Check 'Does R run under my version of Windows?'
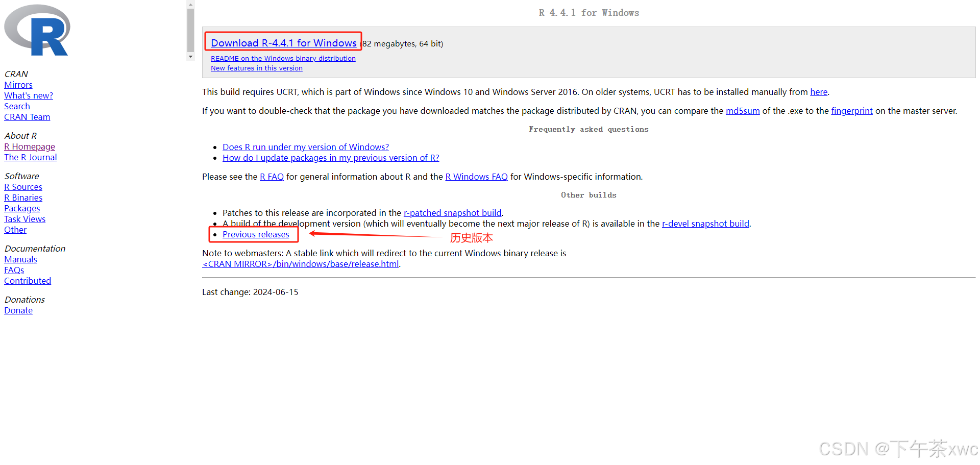 (305, 147)
